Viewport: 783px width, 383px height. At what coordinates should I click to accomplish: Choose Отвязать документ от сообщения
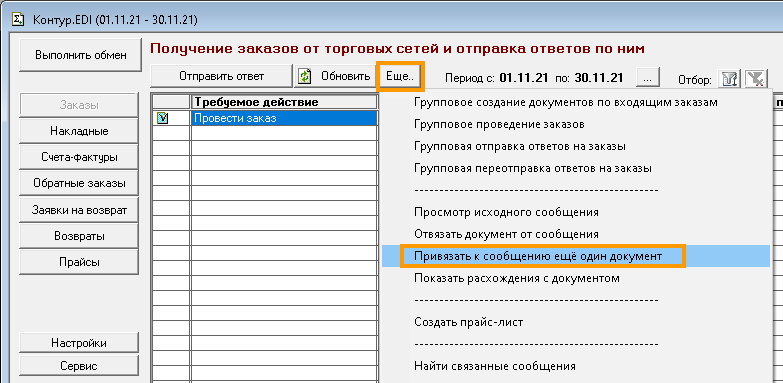[x=506, y=234]
